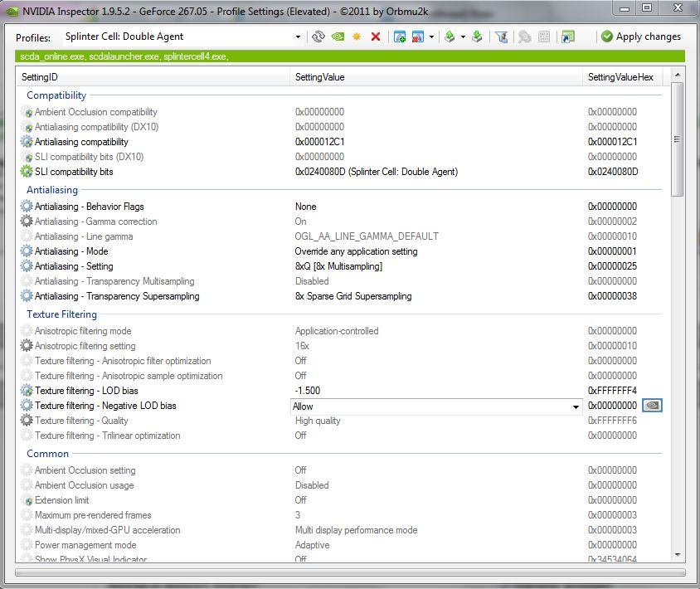Viewport: 700px width, 589px height.
Task: Open the Negative LOD bias Allow dropdown
Action: [576, 406]
